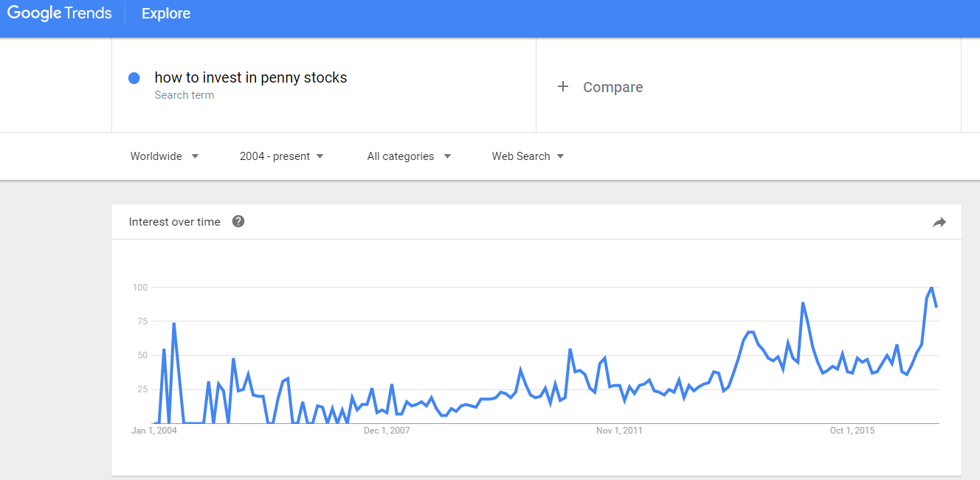Click the 'Nov 1, 2011' axis label

[x=619, y=431]
